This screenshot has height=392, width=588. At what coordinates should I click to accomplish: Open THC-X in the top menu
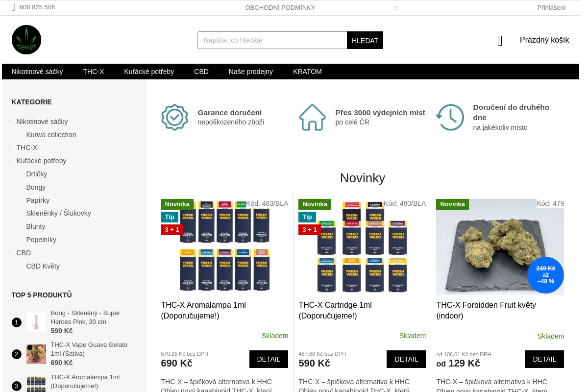94,72
